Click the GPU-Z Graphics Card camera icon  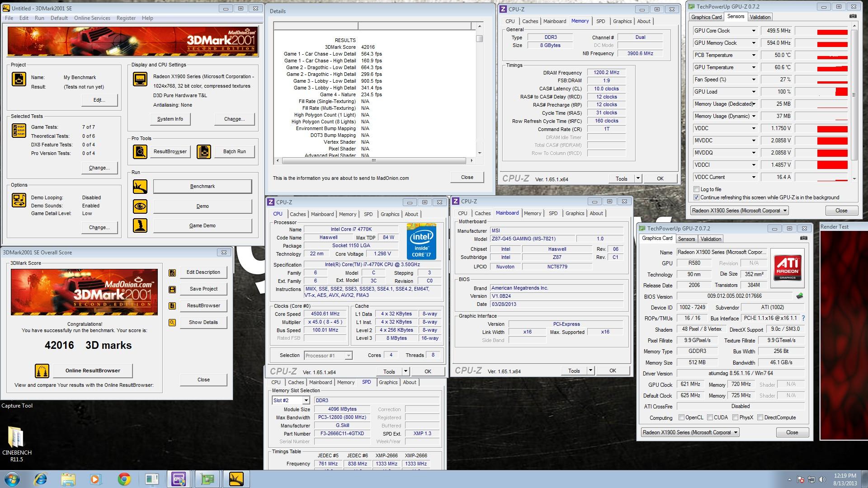point(803,238)
